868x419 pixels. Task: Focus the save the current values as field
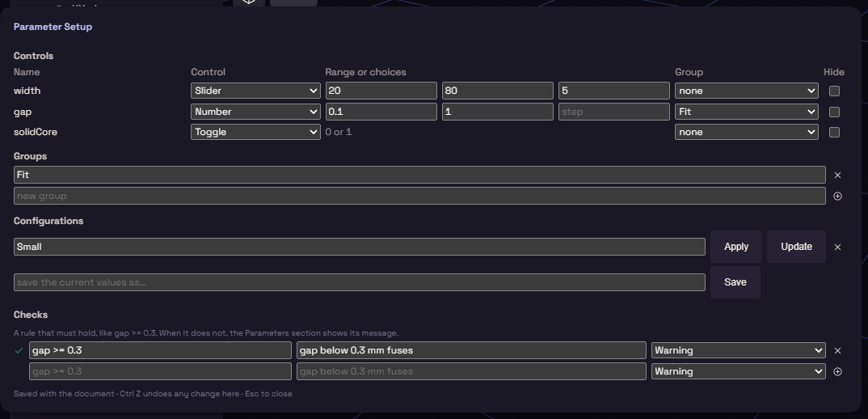(360, 282)
